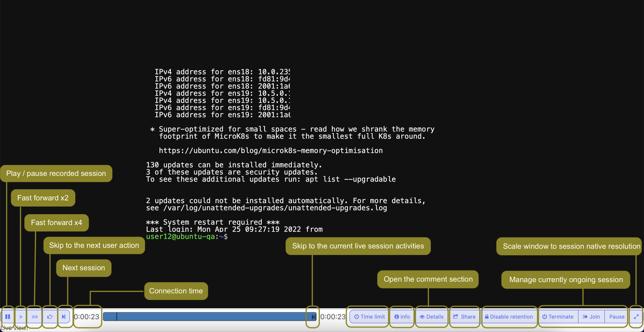The width and height of the screenshot is (644, 332).
Task: Open the Time limit settings
Action: 369,317
